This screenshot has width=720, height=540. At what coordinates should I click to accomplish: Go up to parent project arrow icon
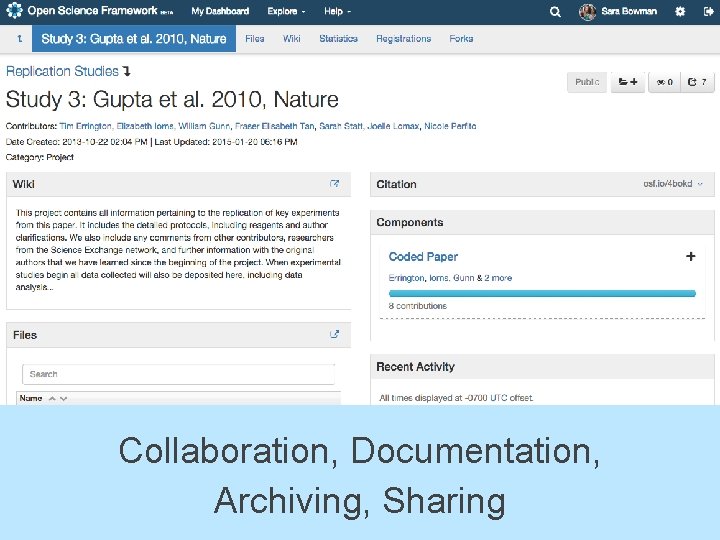point(19,39)
